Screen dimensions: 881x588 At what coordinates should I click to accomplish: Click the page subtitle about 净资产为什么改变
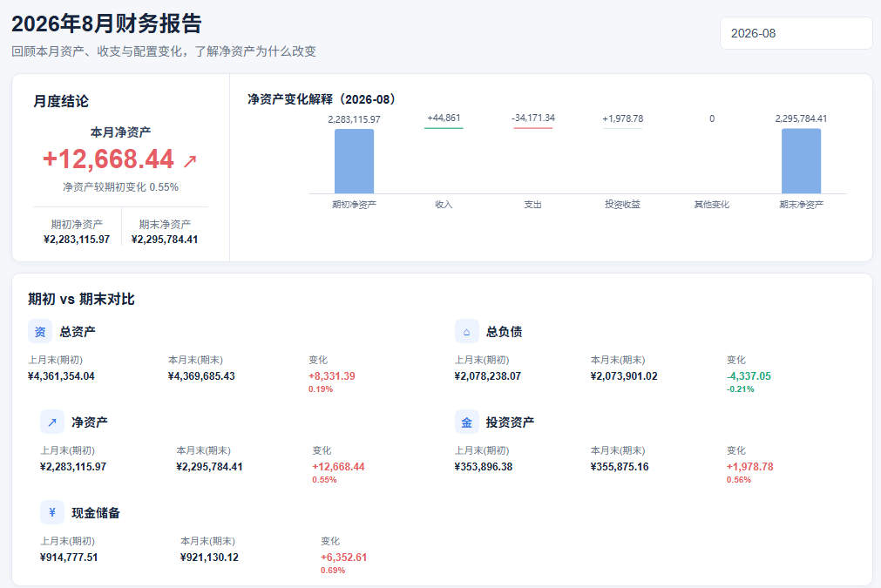pos(164,51)
